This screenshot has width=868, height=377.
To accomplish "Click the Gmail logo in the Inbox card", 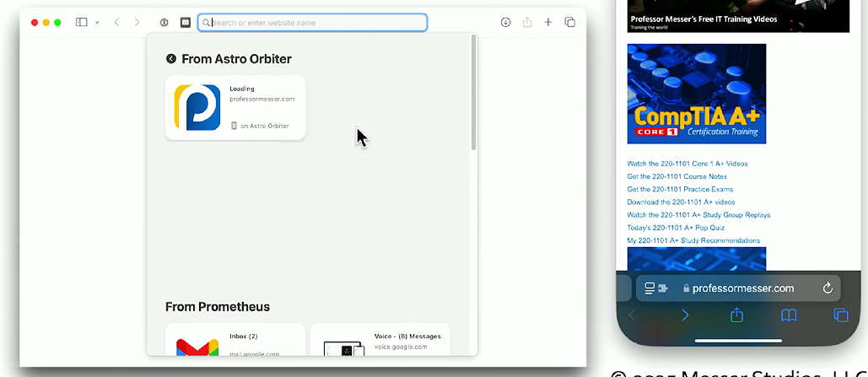I will pyautogui.click(x=197, y=347).
